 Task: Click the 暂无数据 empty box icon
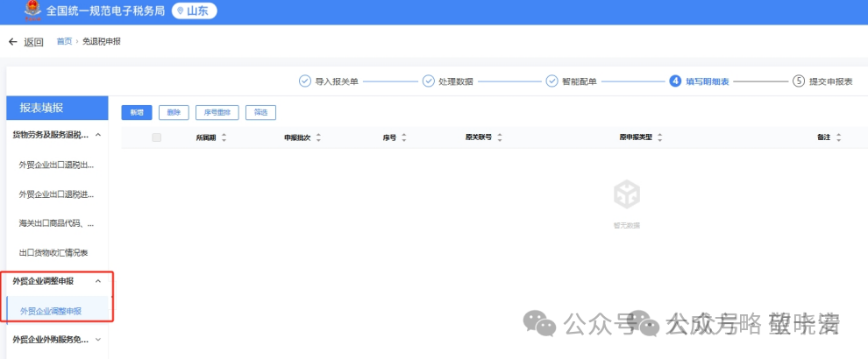pyautogui.click(x=627, y=195)
